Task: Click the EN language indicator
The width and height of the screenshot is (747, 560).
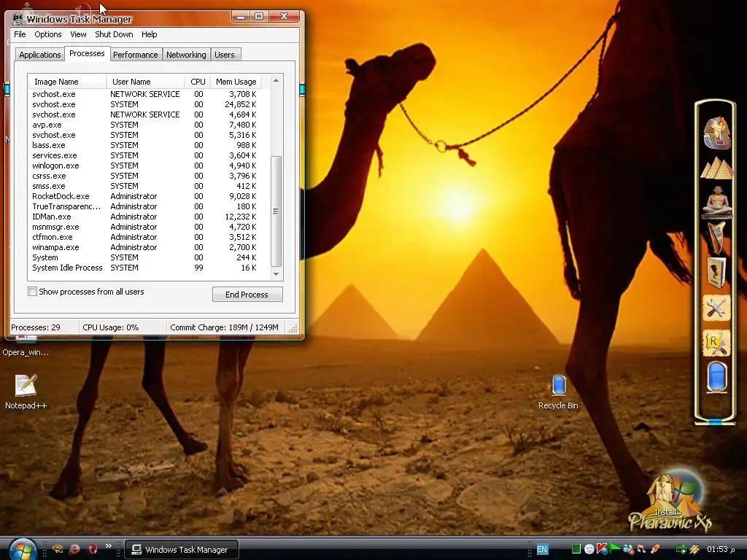Action: click(543, 549)
